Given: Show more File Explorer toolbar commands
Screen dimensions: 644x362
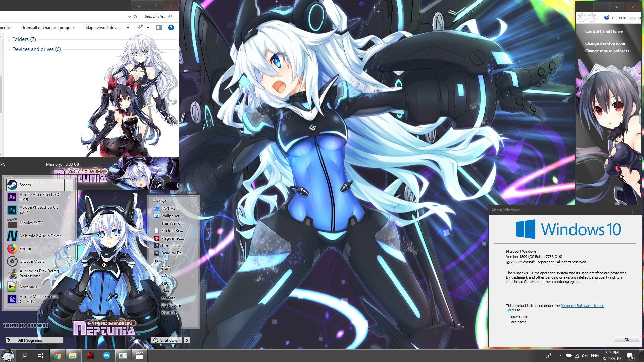Looking at the screenshot, I should (128, 28).
